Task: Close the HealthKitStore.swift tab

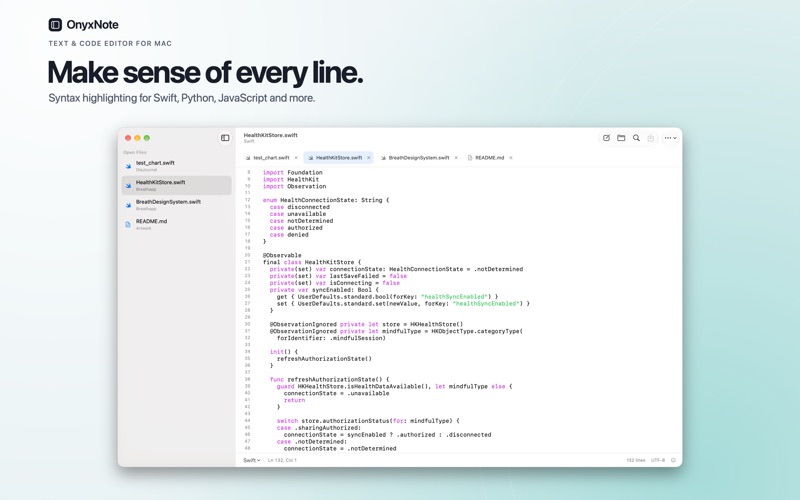Action: click(x=368, y=158)
